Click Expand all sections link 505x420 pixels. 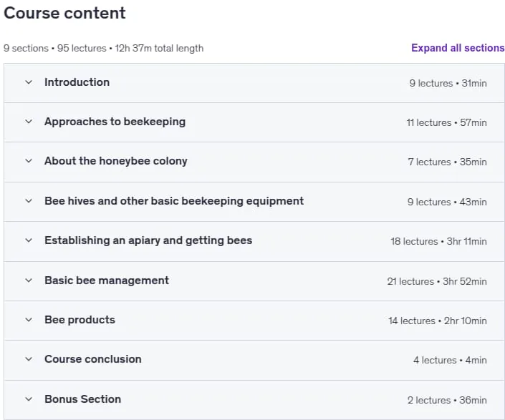tap(458, 48)
